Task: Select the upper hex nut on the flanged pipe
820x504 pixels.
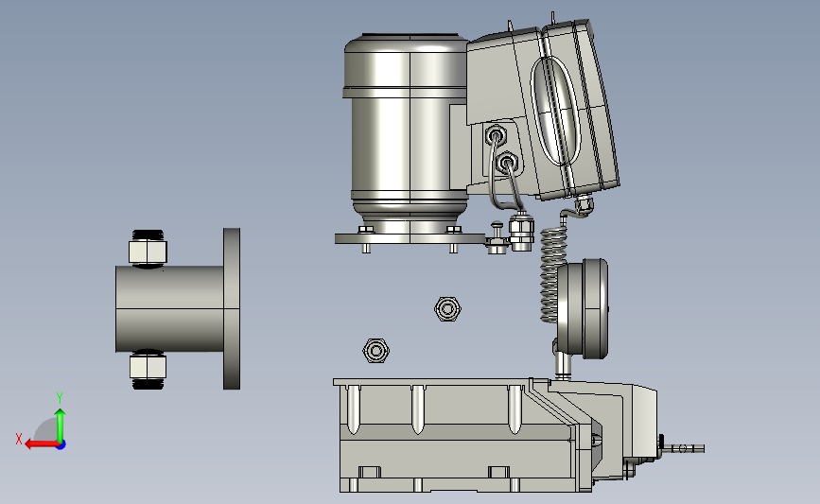Action: [148, 252]
